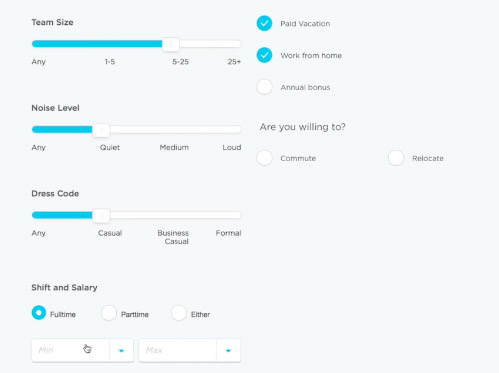Open the Min salary dropdown arrow
Screen dimensions: 499x373
pyautogui.click(x=121, y=350)
